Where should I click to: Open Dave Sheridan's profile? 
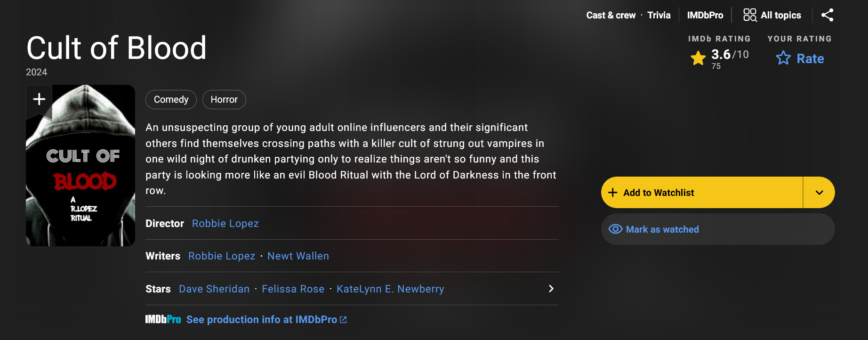(214, 289)
